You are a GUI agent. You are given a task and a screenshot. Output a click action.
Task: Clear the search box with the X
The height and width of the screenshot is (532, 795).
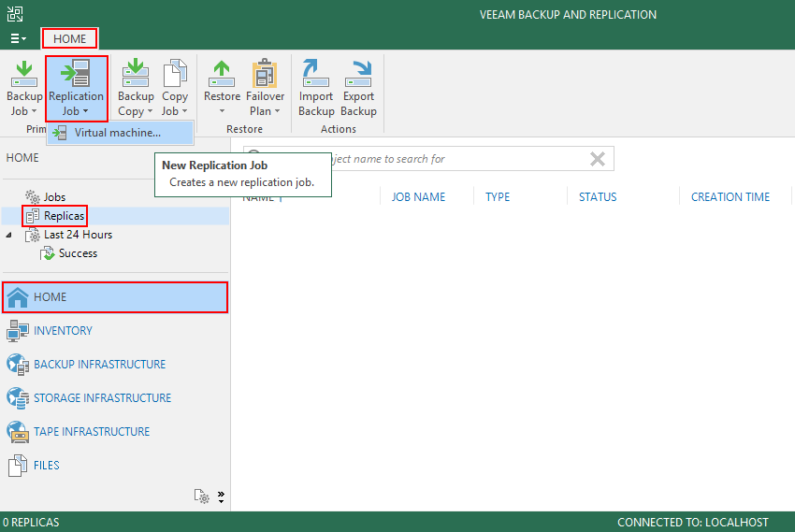tap(598, 159)
